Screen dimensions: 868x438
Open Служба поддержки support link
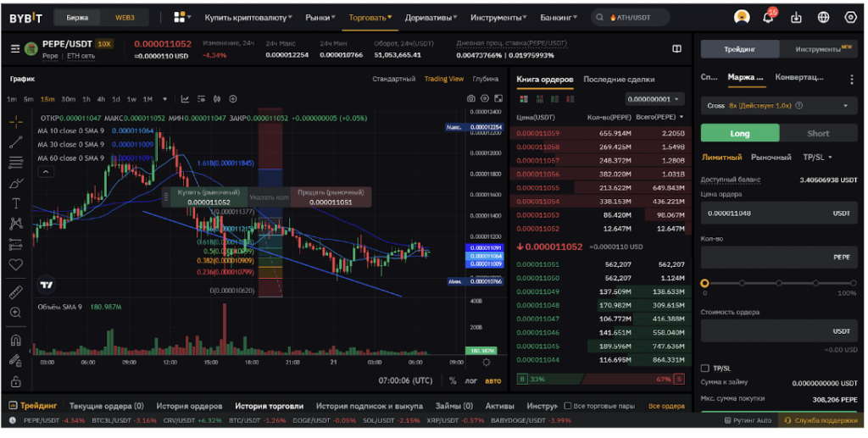click(x=821, y=420)
